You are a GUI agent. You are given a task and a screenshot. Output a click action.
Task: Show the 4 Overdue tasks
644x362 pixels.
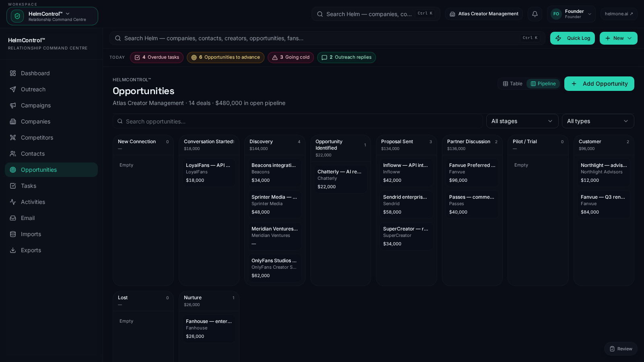157,58
